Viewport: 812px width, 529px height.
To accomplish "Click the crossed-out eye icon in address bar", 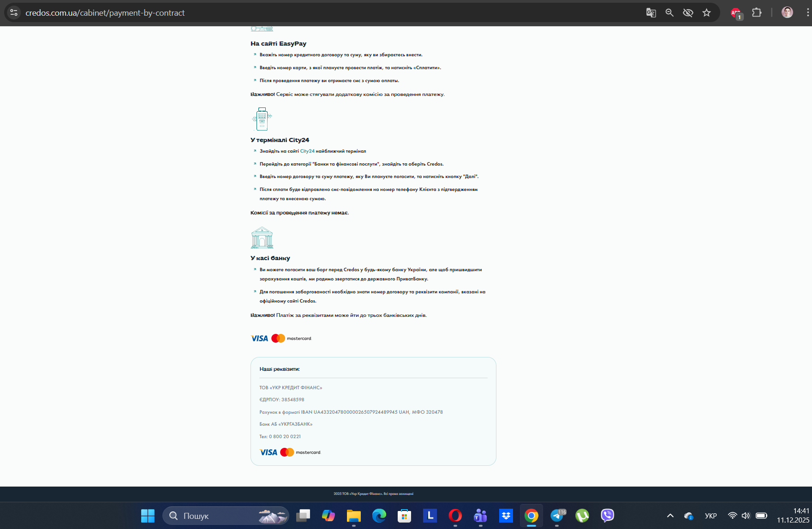I will tap(688, 13).
